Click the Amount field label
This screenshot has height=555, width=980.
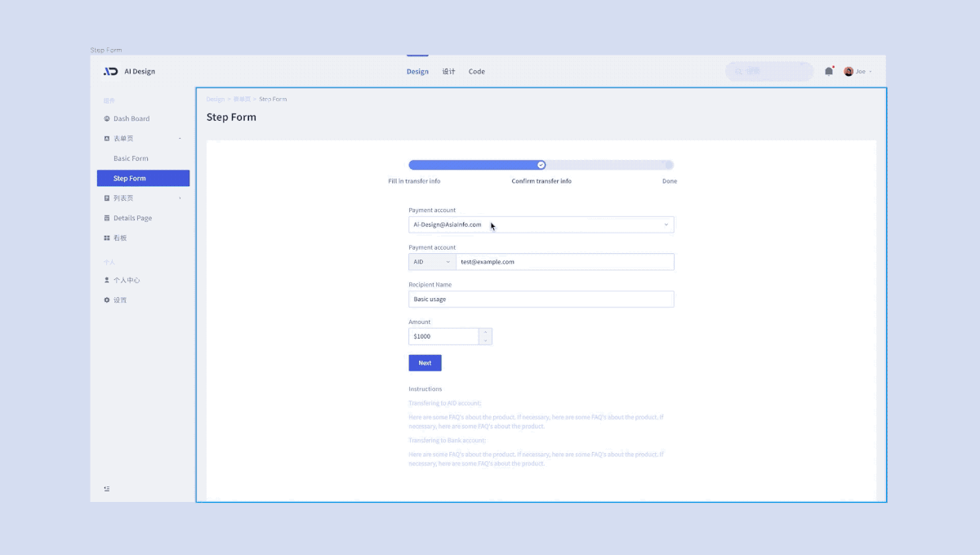(x=420, y=322)
